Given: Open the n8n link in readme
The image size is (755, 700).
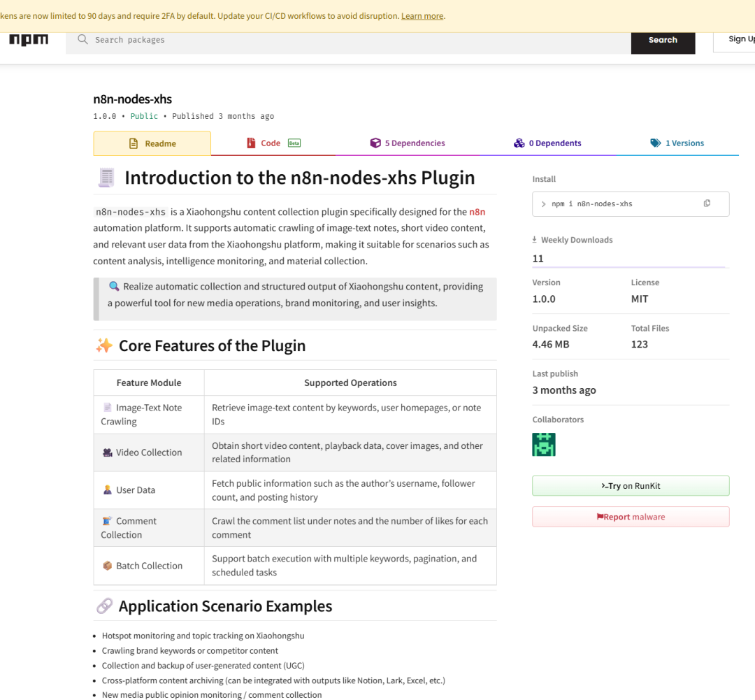Looking at the screenshot, I should tap(477, 212).
